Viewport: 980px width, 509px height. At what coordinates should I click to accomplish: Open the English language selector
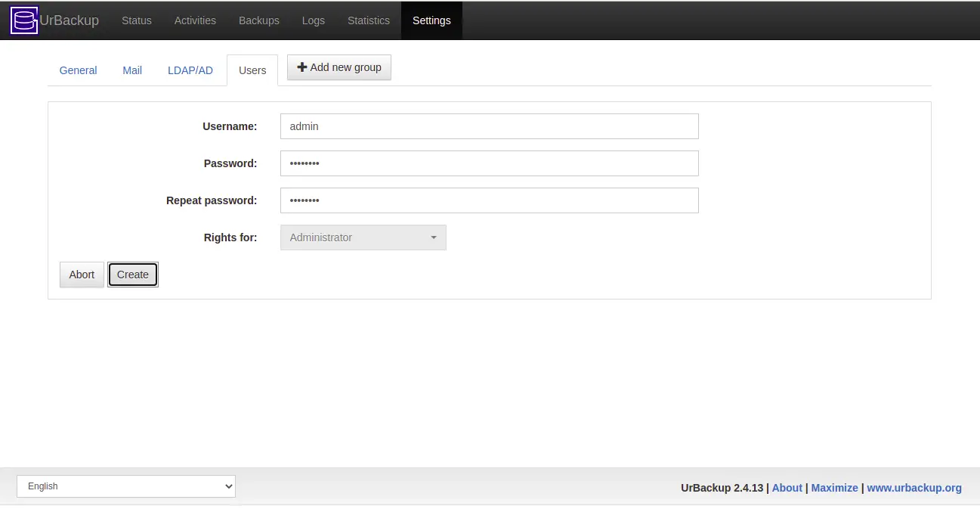(x=126, y=486)
